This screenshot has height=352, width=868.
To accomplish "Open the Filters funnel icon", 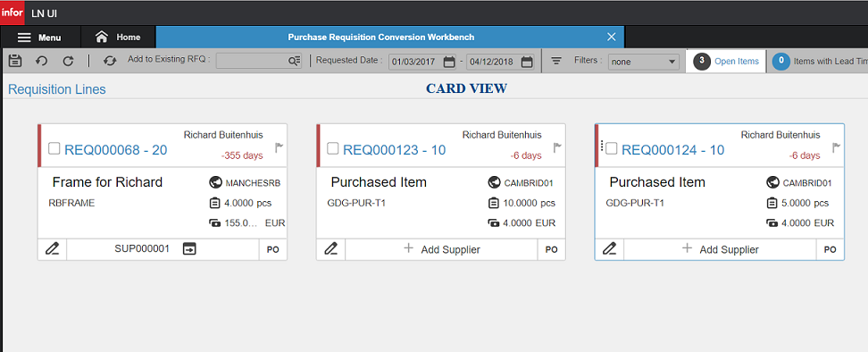I will (556, 61).
